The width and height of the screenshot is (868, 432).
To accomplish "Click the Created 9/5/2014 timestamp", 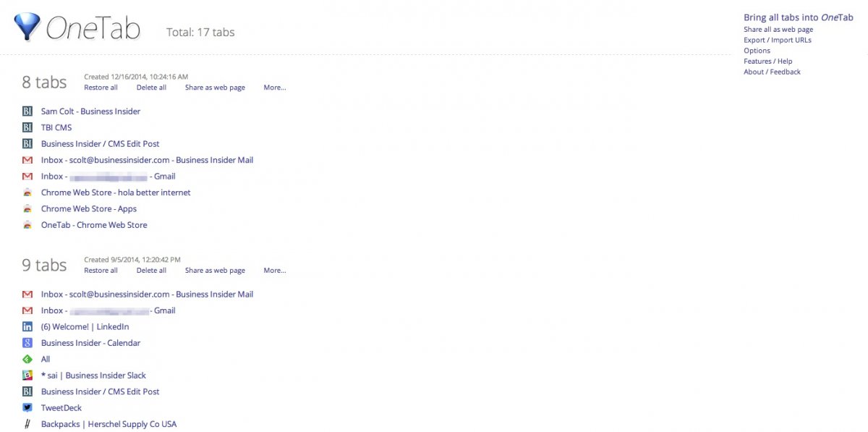I will click(x=132, y=260).
